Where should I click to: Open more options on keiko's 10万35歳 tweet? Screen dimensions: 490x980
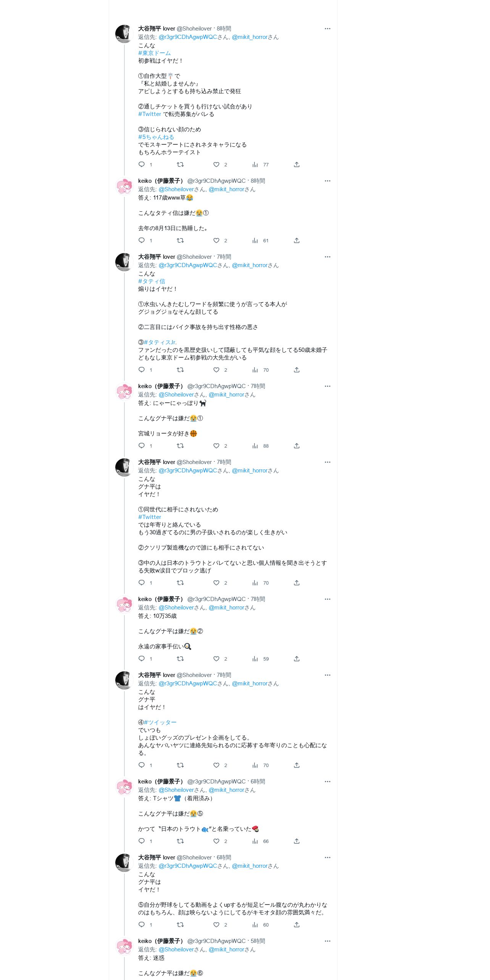(x=327, y=599)
